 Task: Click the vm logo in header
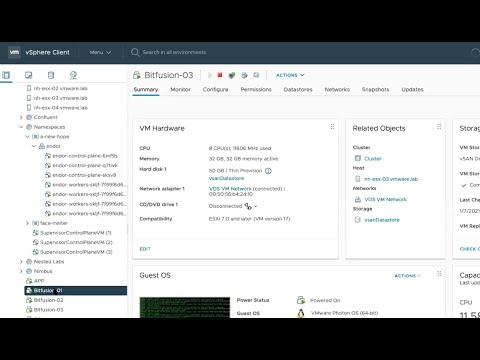click(x=14, y=52)
